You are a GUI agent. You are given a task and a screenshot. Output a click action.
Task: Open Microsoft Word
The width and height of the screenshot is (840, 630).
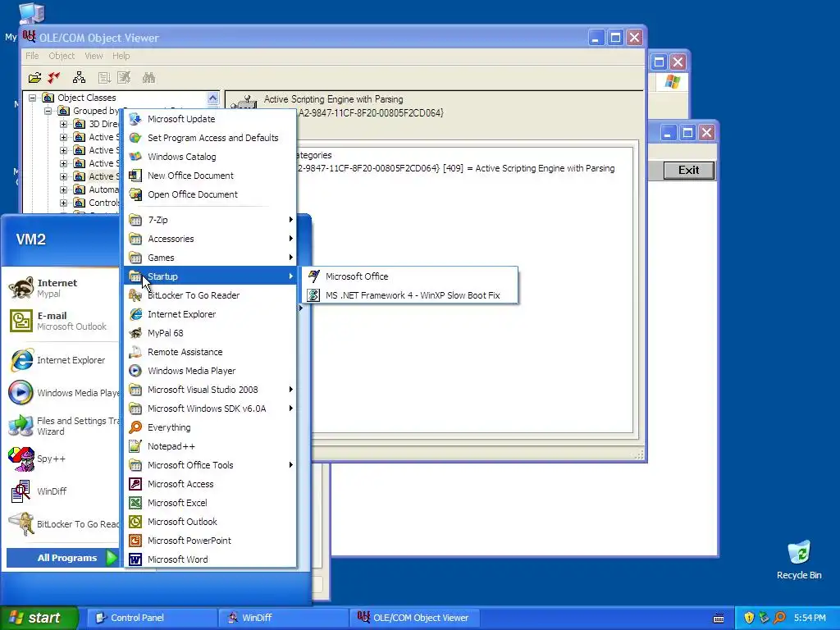(210, 559)
